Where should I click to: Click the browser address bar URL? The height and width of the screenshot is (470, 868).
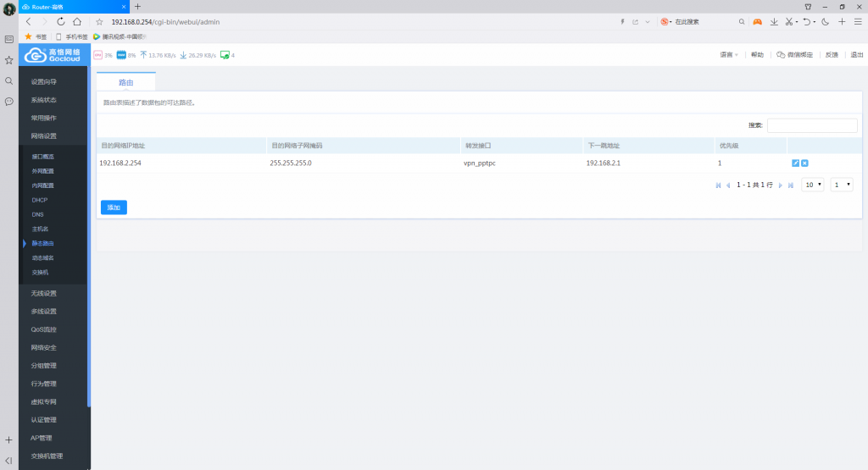click(x=165, y=22)
